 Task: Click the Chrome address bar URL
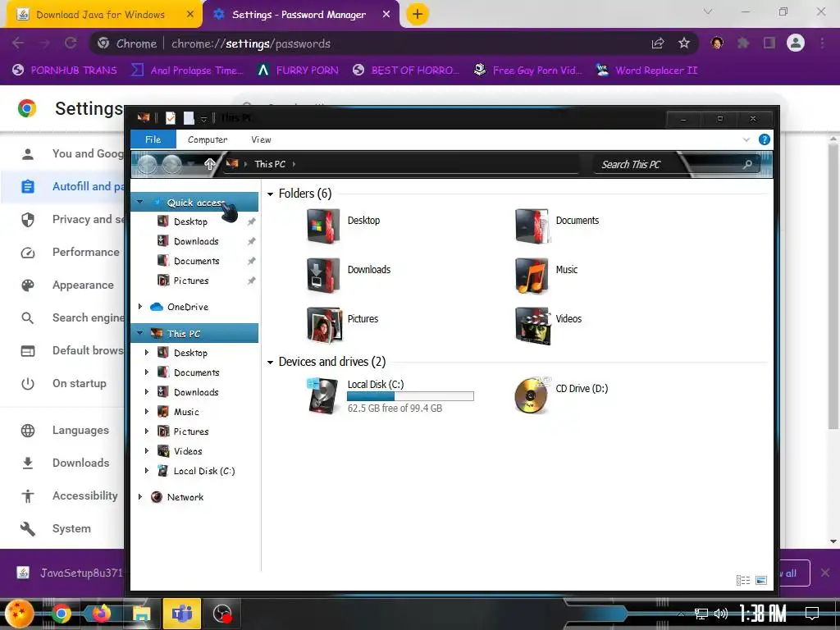point(251,44)
